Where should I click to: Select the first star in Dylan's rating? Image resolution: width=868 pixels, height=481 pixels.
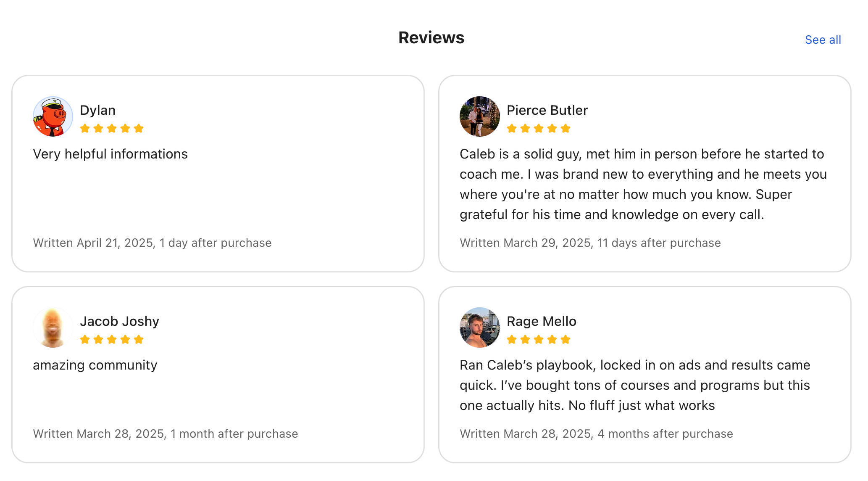(84, 128)
